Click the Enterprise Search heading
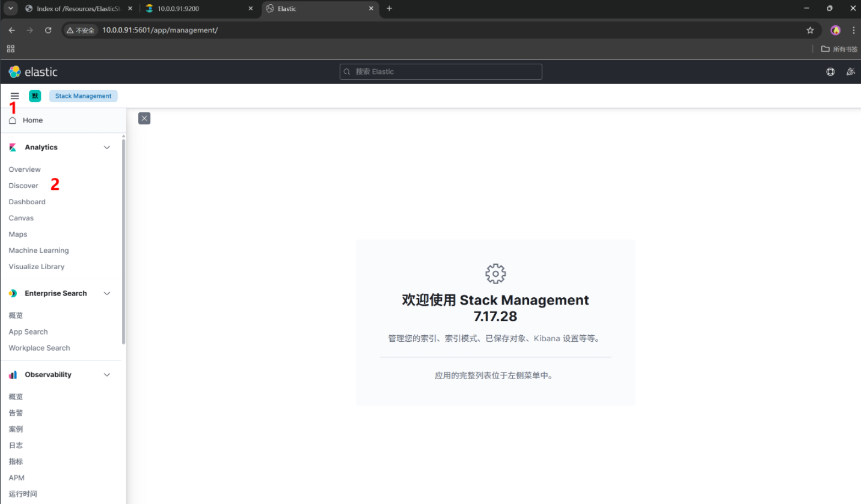Screen dimensions: 861x504 click(x=56, y=293)
